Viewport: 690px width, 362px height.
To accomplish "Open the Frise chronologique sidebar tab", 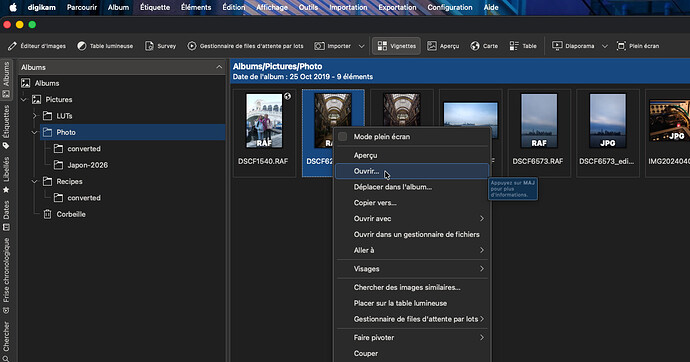I will [x=6, y=275].
